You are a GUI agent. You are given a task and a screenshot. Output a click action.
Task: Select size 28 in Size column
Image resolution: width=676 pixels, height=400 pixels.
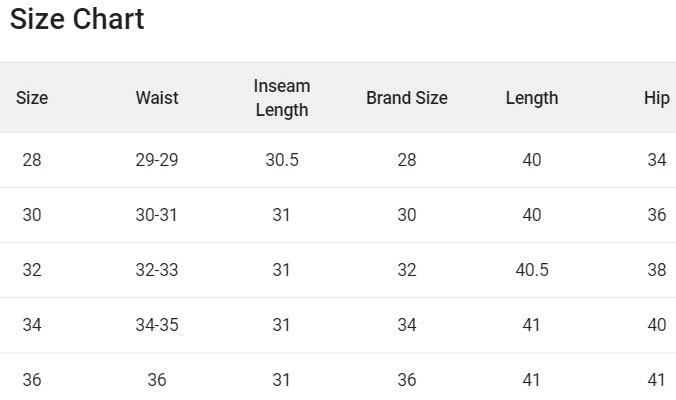pyautogui.click(x=32, y=160)
